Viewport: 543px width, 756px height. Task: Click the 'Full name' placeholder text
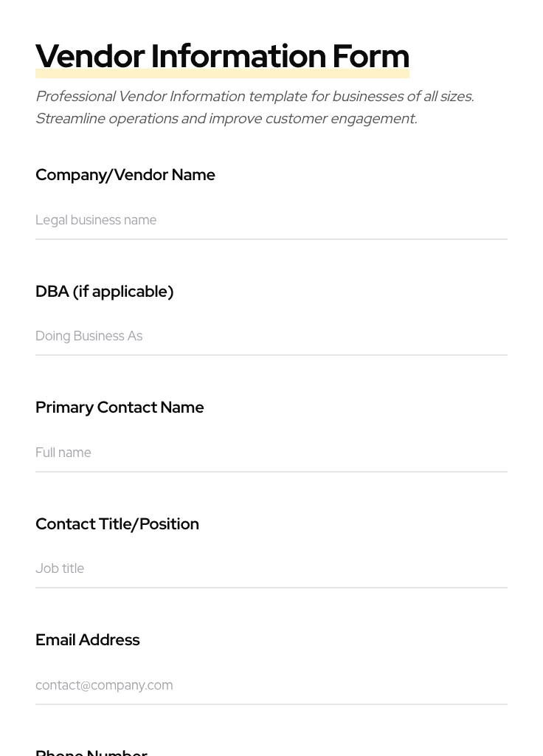click(63, 453)
